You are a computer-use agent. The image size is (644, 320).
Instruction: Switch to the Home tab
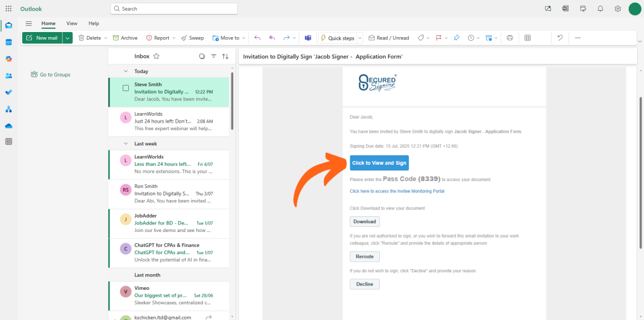48,23
